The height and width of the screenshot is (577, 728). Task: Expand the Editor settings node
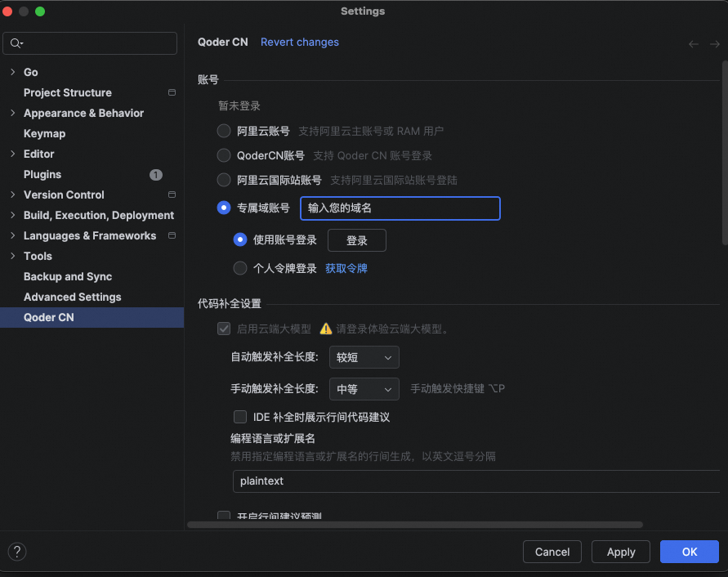[13, 154]
